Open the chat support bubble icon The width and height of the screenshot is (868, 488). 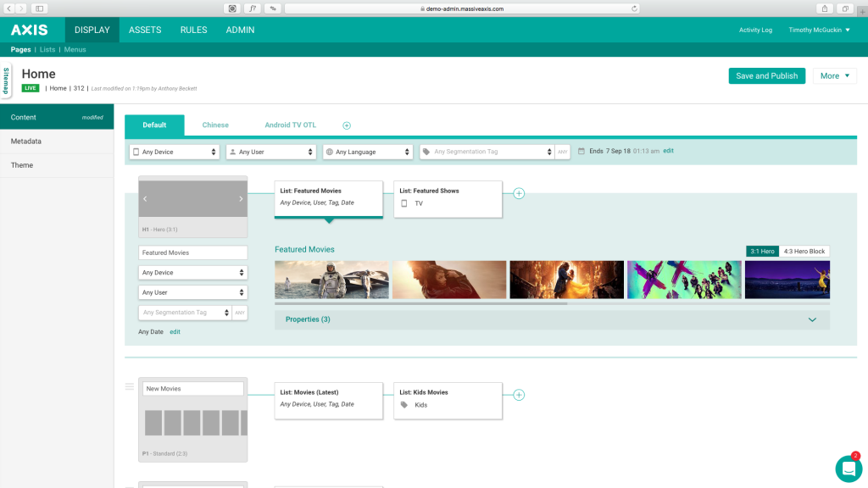click(x=848, y=469)
